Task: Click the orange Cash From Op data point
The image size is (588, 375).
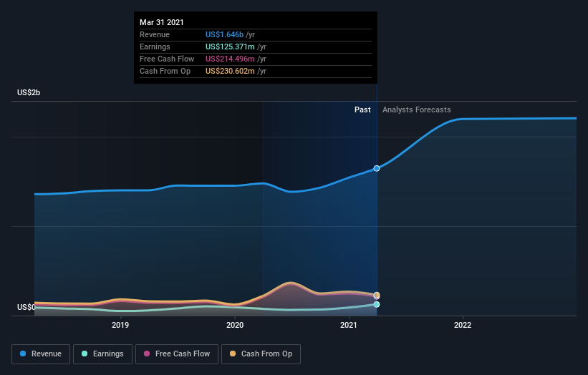Action: tap(377, 295)
